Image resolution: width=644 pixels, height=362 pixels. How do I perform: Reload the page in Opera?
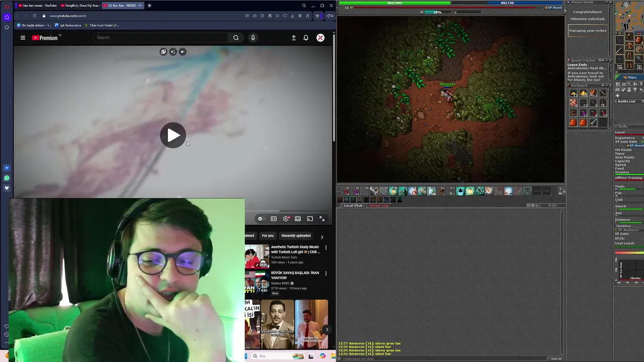(34, 16)
